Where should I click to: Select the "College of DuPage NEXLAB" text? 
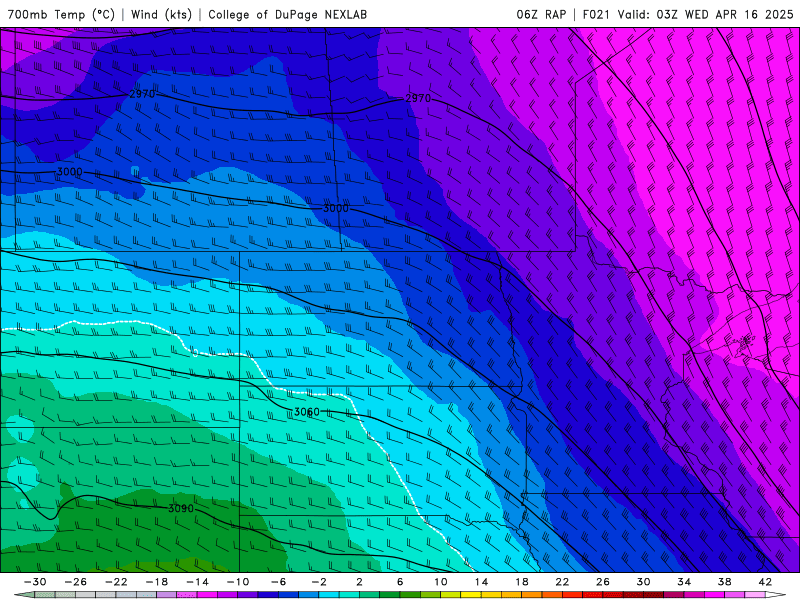(x=288, y=14)
